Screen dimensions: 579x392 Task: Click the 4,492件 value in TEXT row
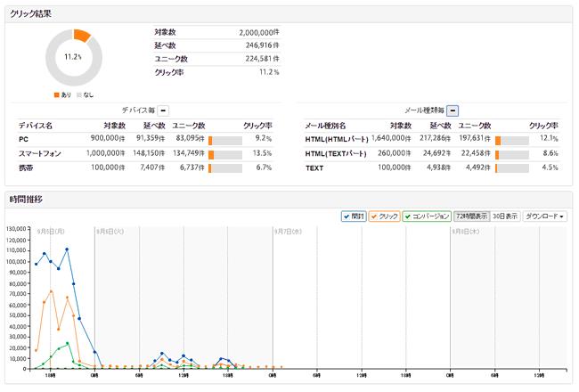click(x=478, y=167)
